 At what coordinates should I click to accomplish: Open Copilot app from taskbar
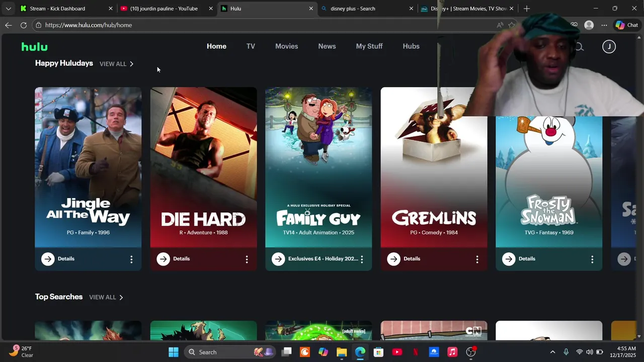(323, 352)
